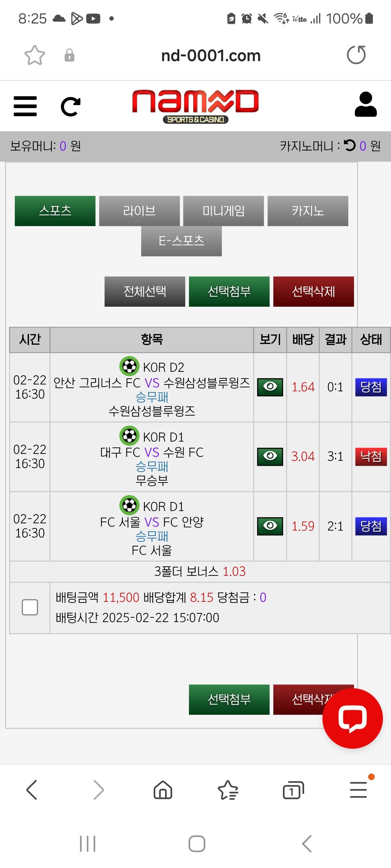View details for FC Seoul match
The width and height of the screenshot is (391, 868).
pos(270,526)
